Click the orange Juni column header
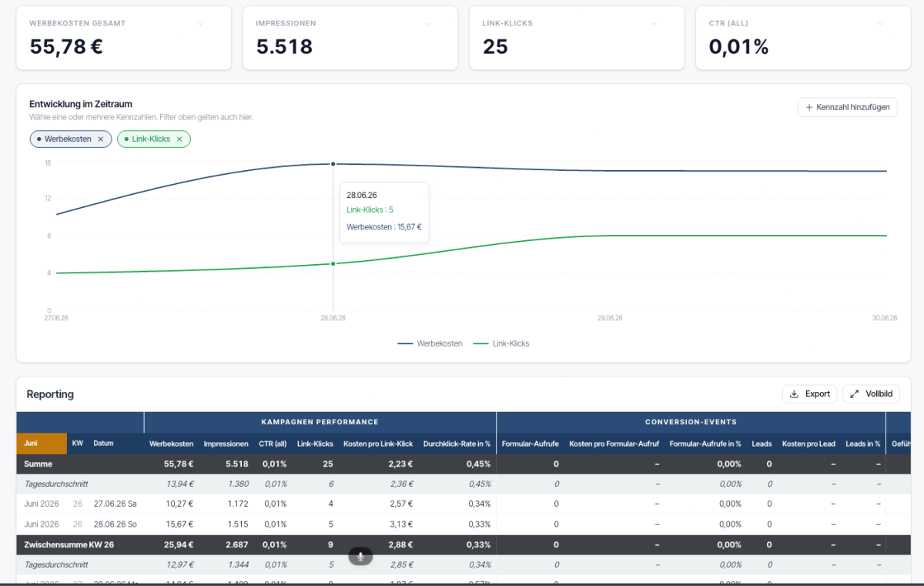The width and height of the screenshot is (924, 586). [x=42, y=444]
